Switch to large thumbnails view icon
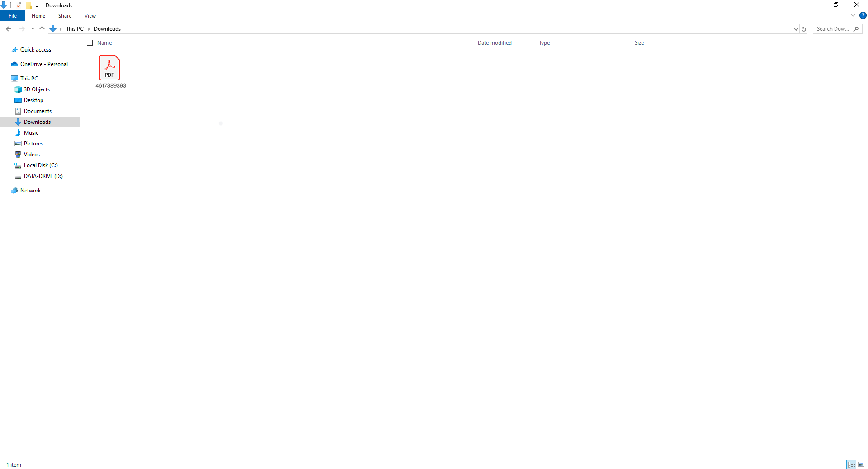 pyautogui.click(x=861, y=464)
